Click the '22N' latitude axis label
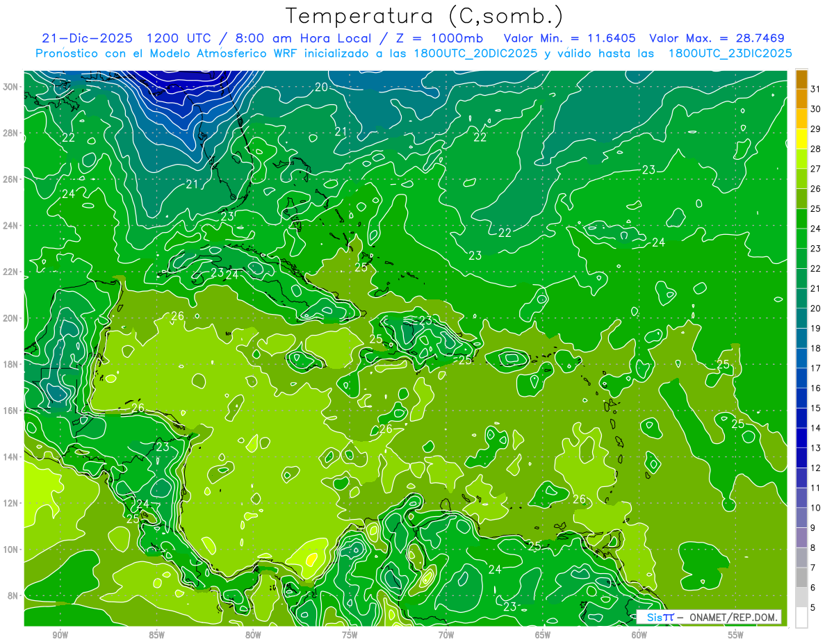The width and height of the screenshot is (834, 644). click(x=12, y=272)
